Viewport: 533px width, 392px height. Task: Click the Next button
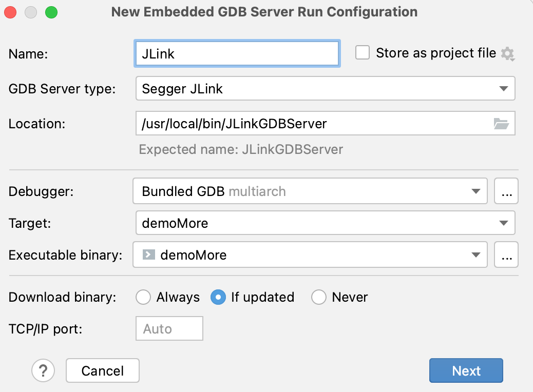(466, 370)
